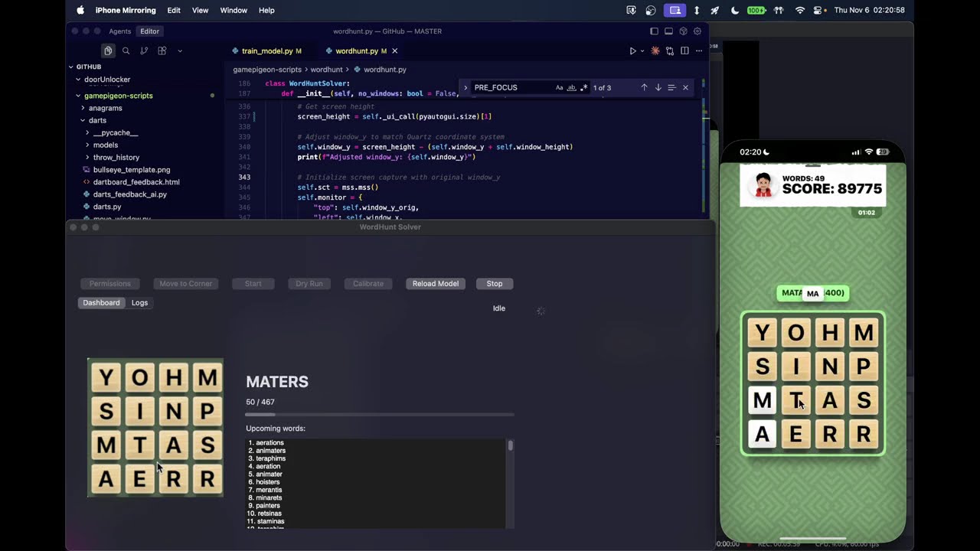Screen dimensions: 980x551
Task: Toggle Match Whole Word in find widget
Action: [x=571, y=87]
